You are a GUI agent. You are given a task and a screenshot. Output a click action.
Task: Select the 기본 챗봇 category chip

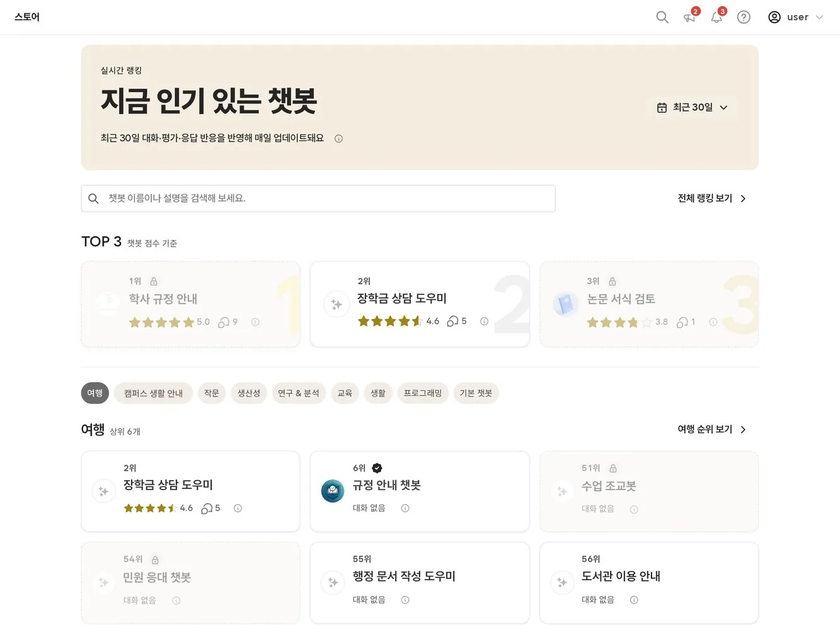pyautogui.click(x=476, y=393)
